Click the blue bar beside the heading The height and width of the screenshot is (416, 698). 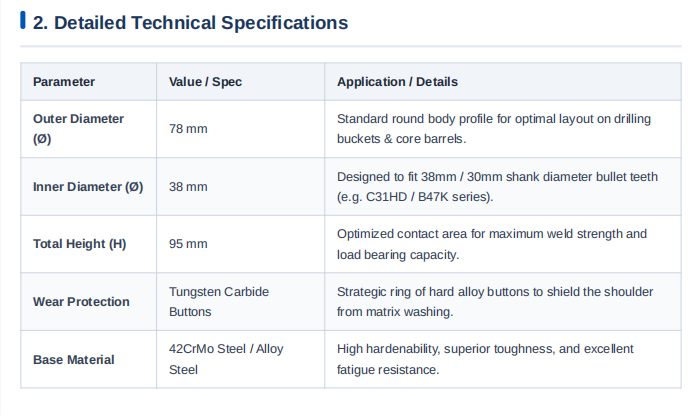click(23, 20)
